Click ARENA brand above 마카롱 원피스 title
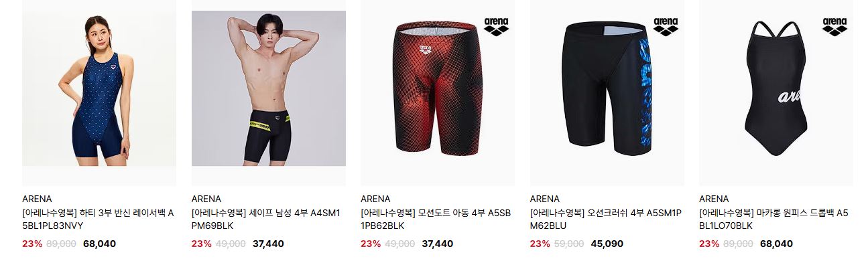This screenshot has height=269, width=868. click(714, 199)
